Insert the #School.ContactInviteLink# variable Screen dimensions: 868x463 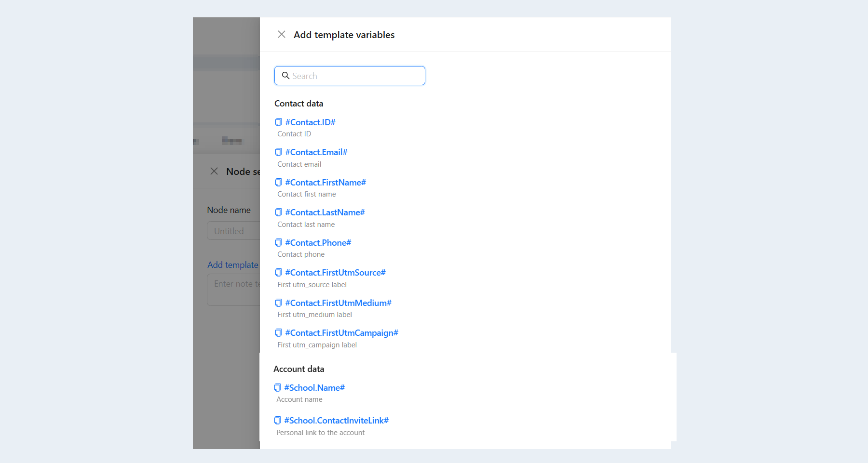point(336,421)
